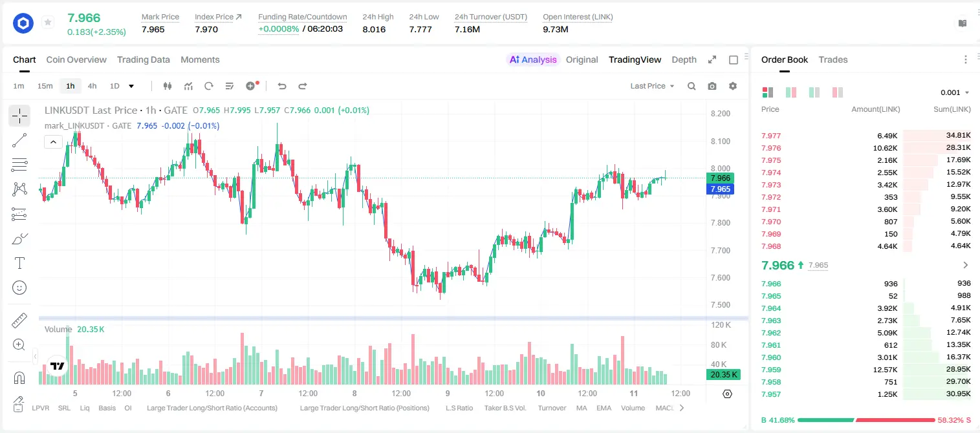Select the ruler measure tool
The image size is (980, 433).
coord(19,321)
